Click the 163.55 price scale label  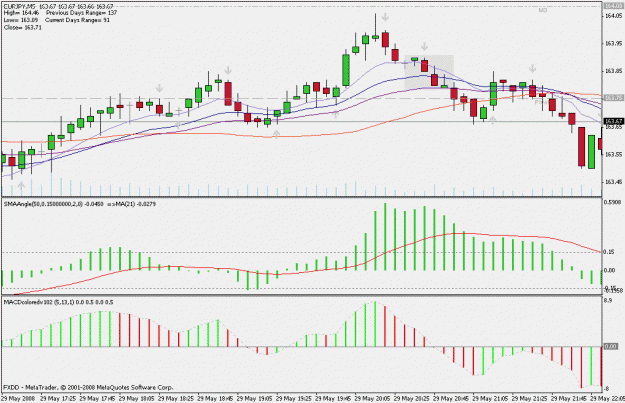click(x=613, y=154)
